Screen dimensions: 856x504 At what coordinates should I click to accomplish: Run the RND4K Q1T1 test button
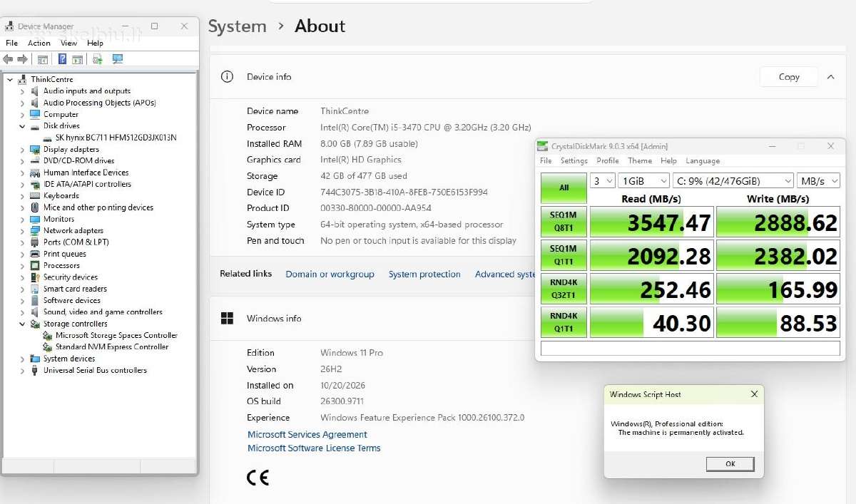[x=564, y=322]
